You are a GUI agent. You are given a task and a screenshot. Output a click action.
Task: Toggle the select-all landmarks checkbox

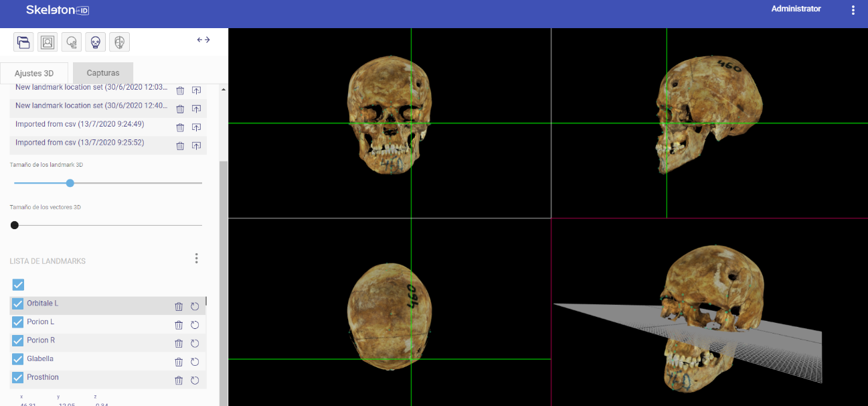18,285
